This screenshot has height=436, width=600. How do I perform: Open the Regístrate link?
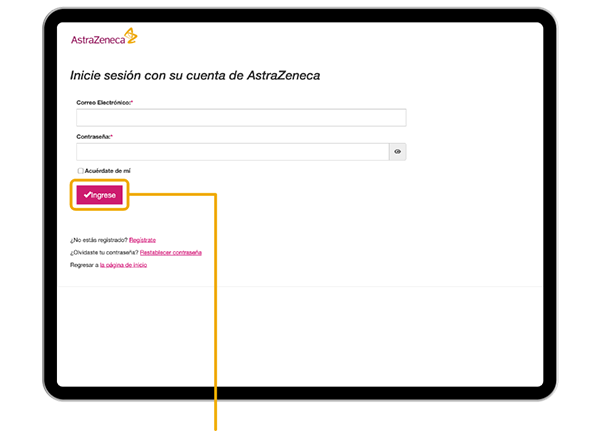[142, 240]
